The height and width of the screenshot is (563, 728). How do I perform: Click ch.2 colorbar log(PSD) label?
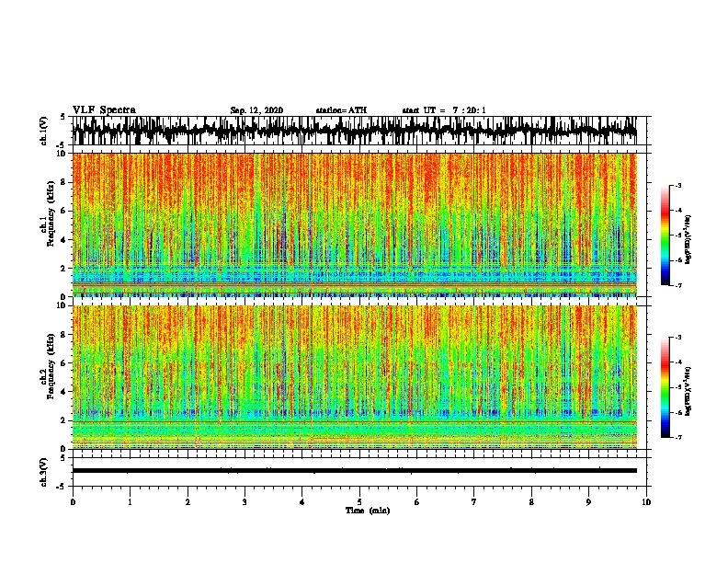(688, 391)
